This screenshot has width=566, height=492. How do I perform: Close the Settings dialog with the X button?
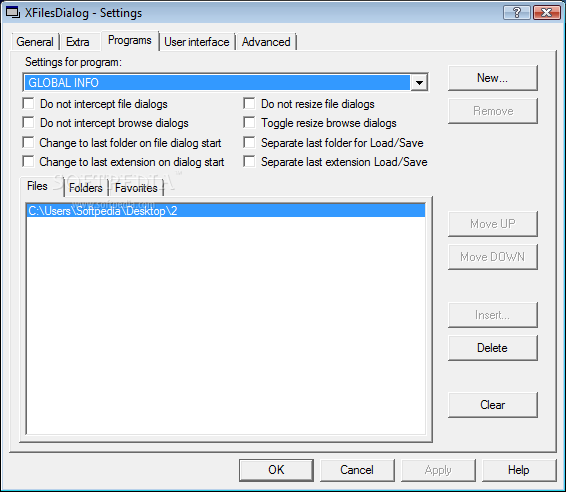pyautogui.click(x=546, y=13)
